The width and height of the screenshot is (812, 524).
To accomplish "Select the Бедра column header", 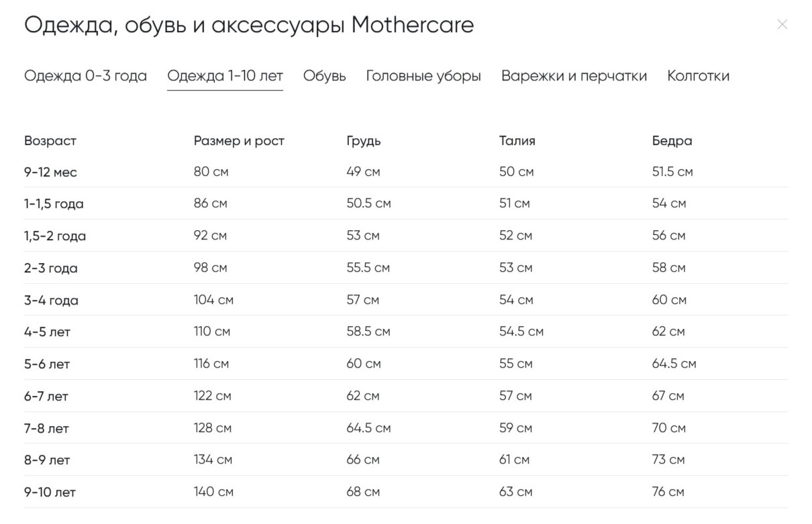I will click(x=672, y=141).
